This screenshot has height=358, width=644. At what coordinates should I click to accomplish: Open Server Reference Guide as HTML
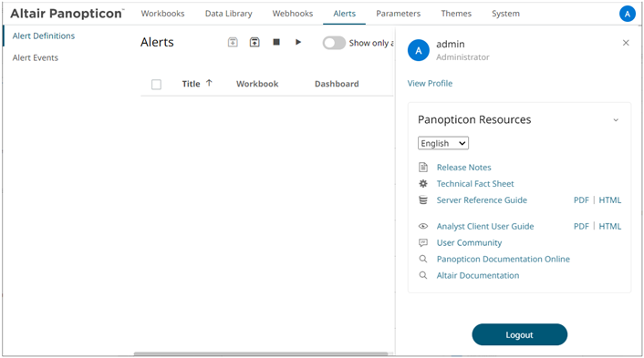point(610,200)
